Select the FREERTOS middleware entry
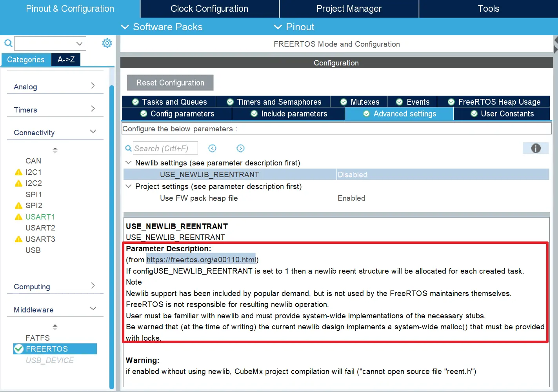Viewport: 558px width, 392px height. (x=55, y=349)
